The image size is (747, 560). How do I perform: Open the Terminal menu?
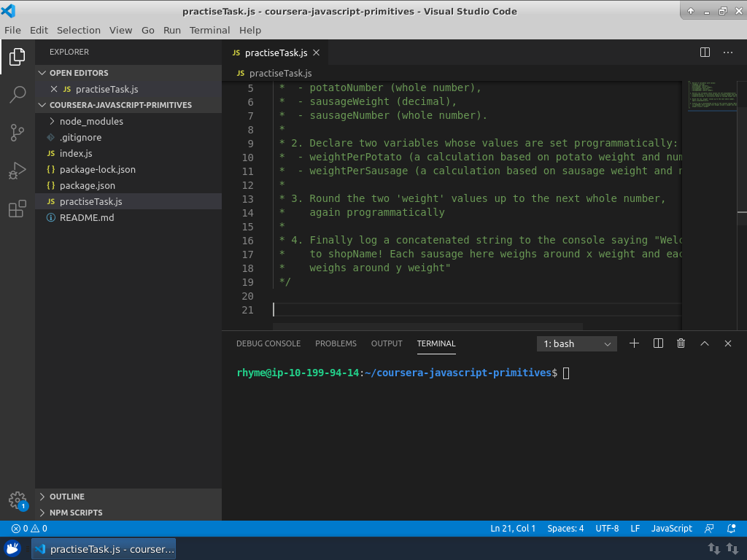click(x=209, y=30)
